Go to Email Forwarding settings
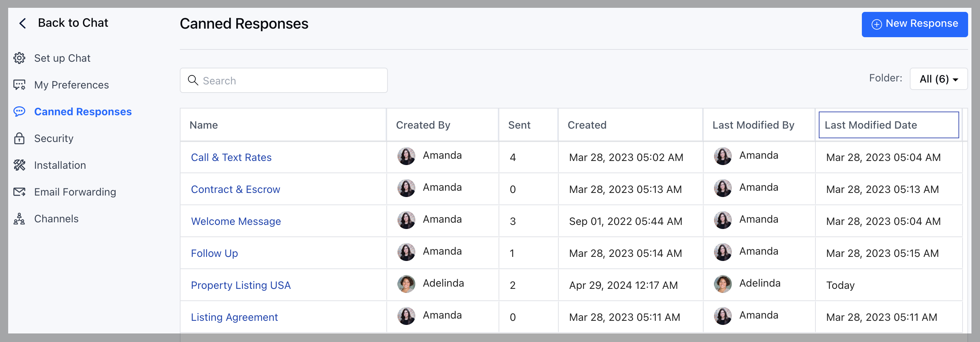 [75, 191]
